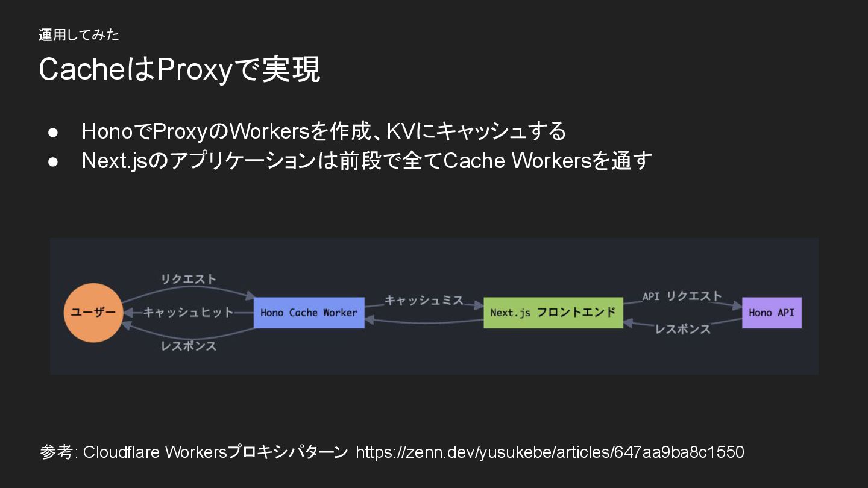
Task: Click the キャッシュミス arrow label
Action: [424, 300]
